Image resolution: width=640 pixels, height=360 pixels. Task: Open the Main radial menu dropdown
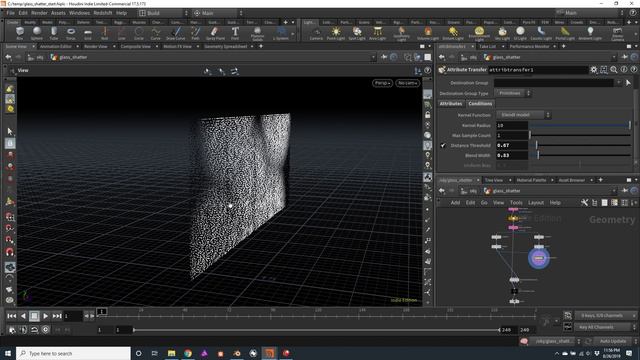pos(218,13)
